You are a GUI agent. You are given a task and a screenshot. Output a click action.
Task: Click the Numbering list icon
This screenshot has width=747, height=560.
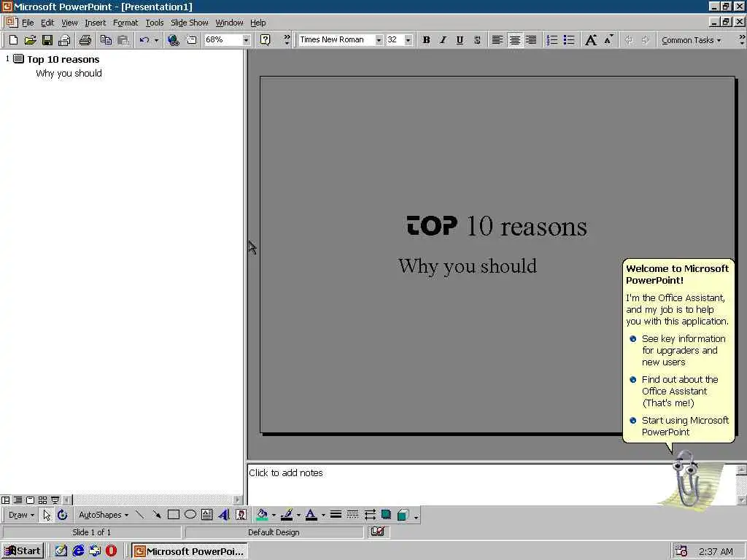[x=552, y=40]
